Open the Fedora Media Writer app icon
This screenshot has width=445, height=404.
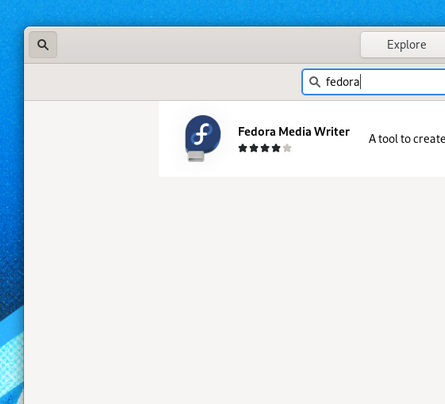click(202, 139)
